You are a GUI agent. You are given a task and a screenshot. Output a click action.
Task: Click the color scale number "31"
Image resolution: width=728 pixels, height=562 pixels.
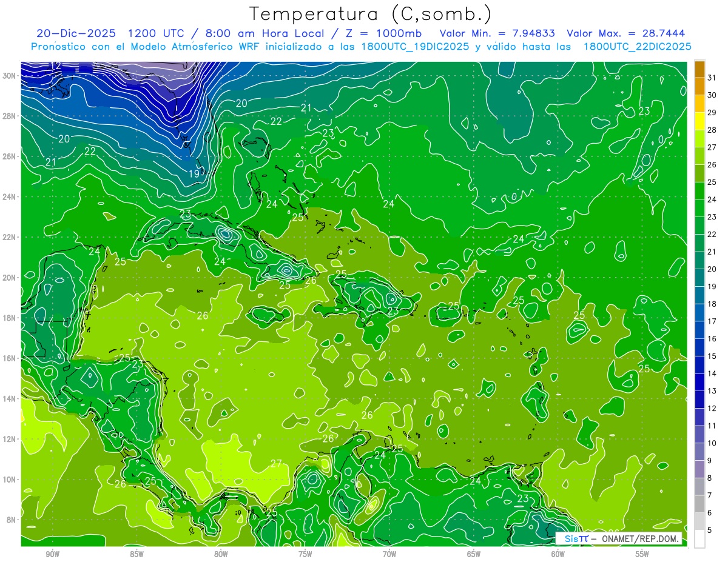click(x=712, y=77)
